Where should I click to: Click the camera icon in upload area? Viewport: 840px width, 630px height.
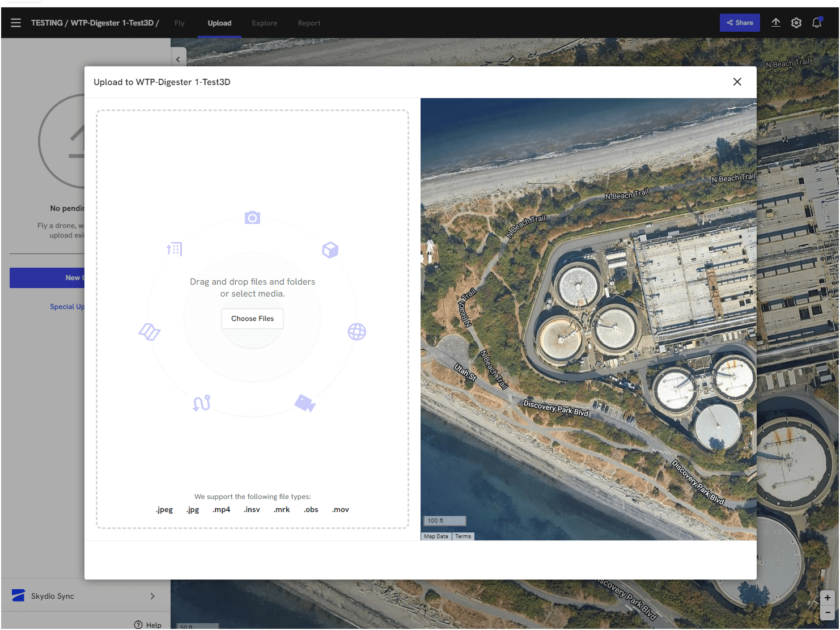[x=252, y=218]
